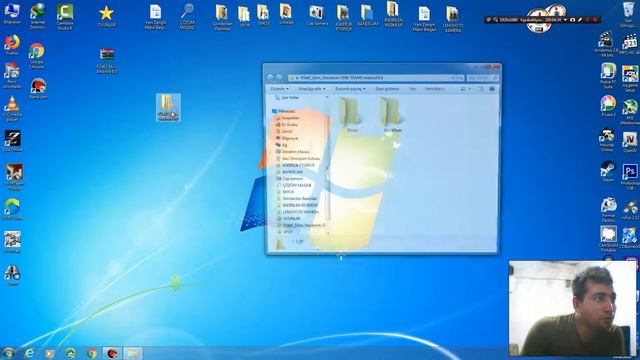Select the rufus desktop icon
The width and height of the screenshot is (640, 360).
(631, 210)
